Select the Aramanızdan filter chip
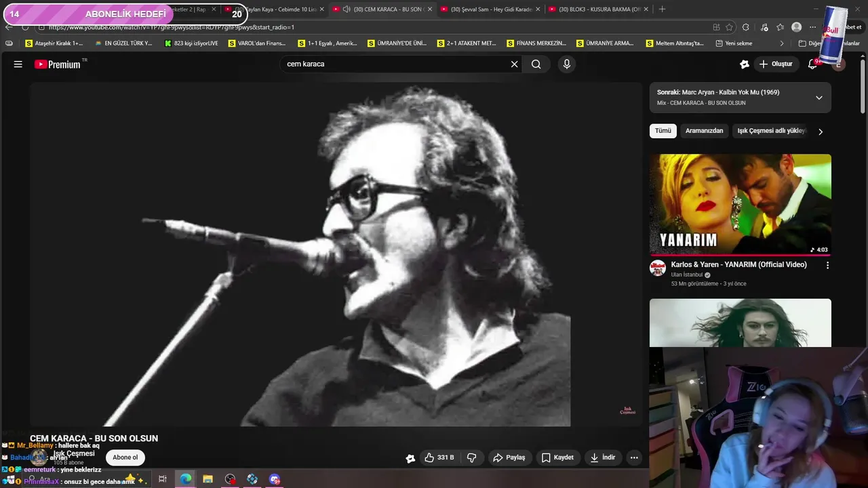Viewport: 868px width, 488px height. tap(704, 131)
